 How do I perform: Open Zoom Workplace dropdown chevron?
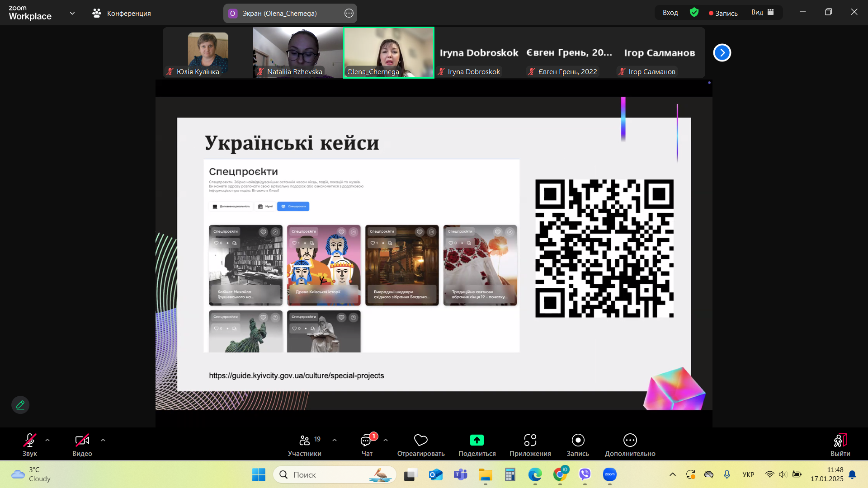click(72, 13)
